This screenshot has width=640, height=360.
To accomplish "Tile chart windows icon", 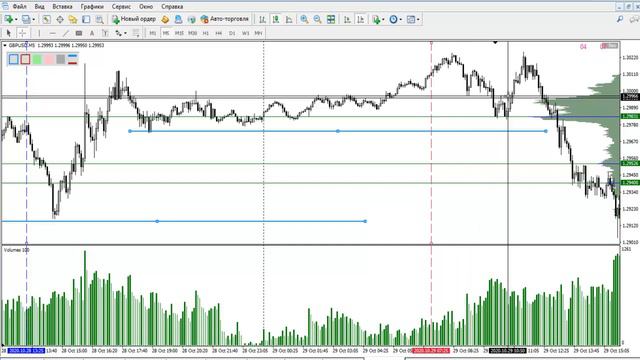I will [331, 19].
